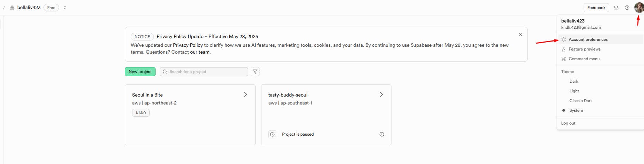Screen dimensions: 644x164
Task: Click the organization icon beside bellaliv423
Action: point(12,8)
